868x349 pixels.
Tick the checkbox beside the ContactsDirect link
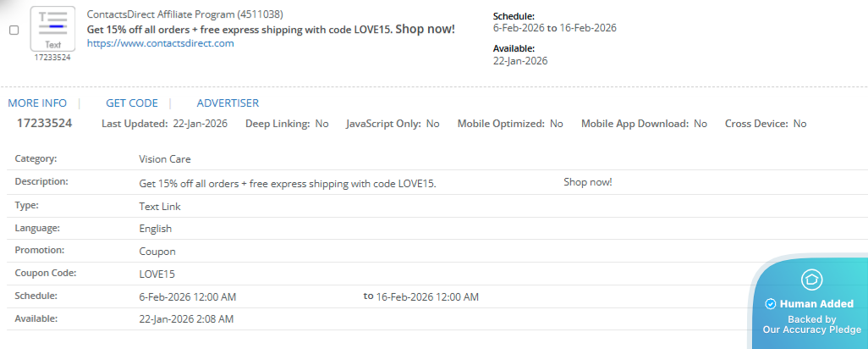[14, 30]
